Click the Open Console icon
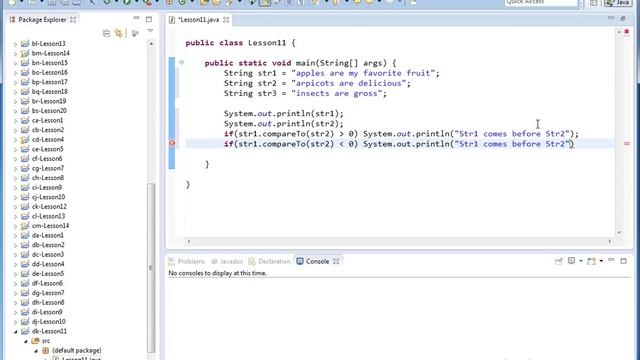The width and height of the screenshot is (640, 360). tap(591, 261)
